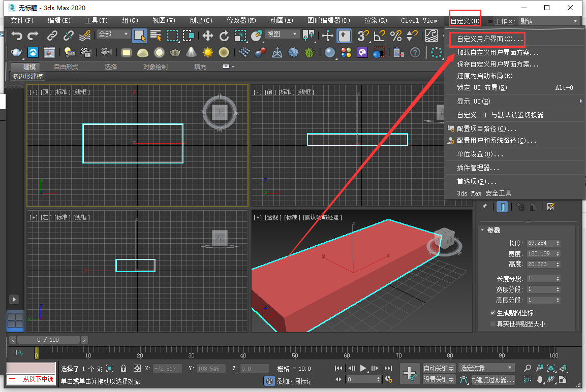Click the Cone primitive icon
586x392 pixels.
coord(191,52)
